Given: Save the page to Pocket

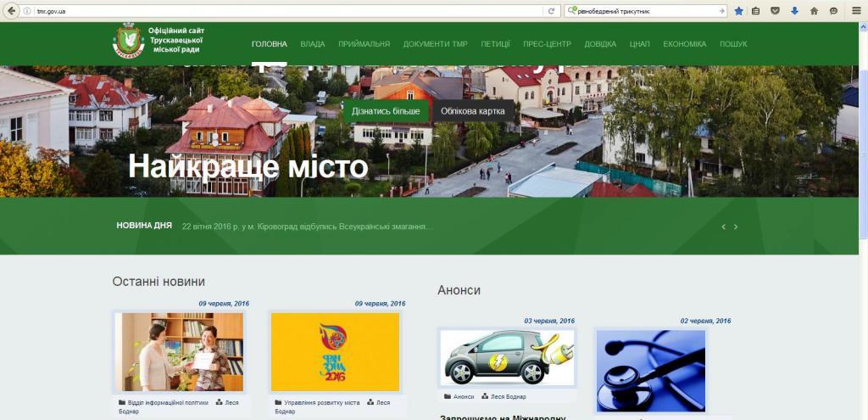Looking at the screenshot, I should click(776, 11).
